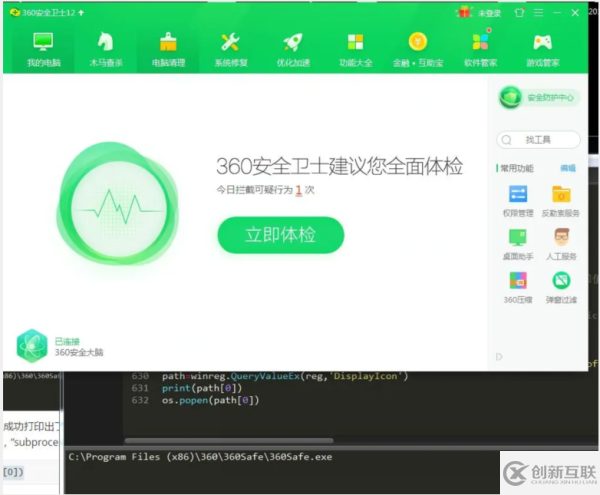Collapse the right sidebar with arrow

[x=499, y=357]
